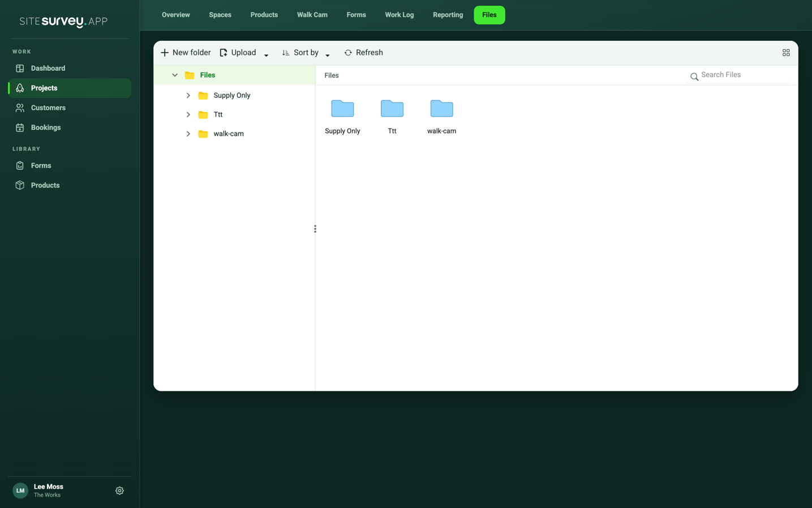The width and height of the screenshot is (812, 508).
Task: Switch to the Reporting tab
Action: 448,15
